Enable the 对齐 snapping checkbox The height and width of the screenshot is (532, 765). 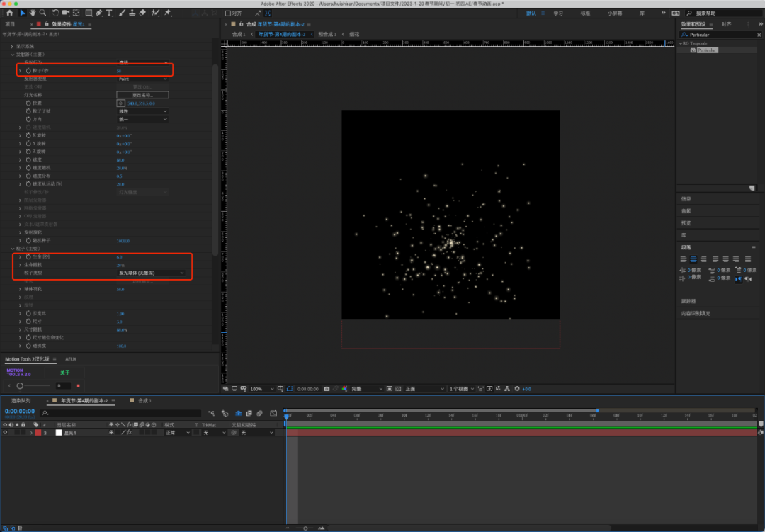[228, 13]
